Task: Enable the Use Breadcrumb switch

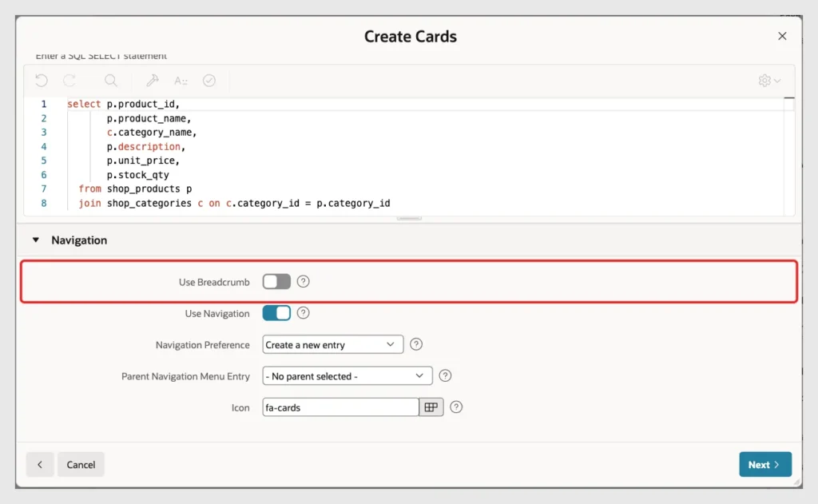Action: [276, 282]
